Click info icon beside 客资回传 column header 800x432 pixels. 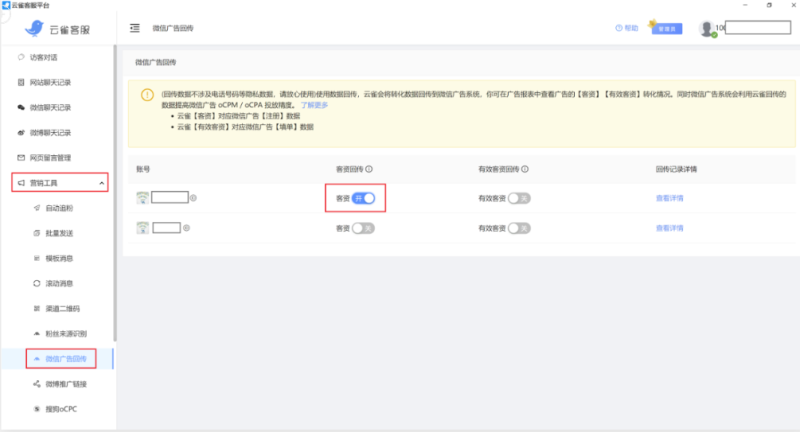[x=369, y=170]
